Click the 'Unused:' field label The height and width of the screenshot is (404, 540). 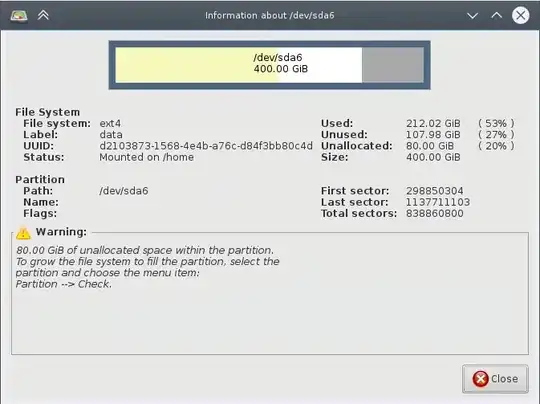(344, 135)
